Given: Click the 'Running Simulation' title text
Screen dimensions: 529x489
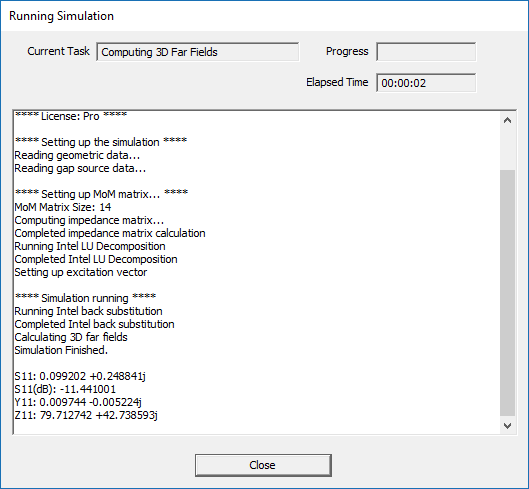Looking at the screenshot, I should (x=61, y=16).
